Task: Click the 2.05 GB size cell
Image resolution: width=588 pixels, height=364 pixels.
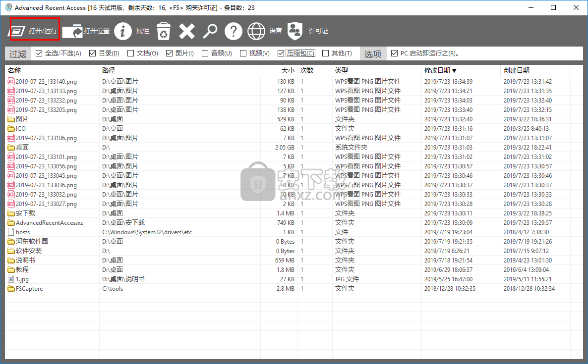Action: pyautogui.click(x=285, y=147)
